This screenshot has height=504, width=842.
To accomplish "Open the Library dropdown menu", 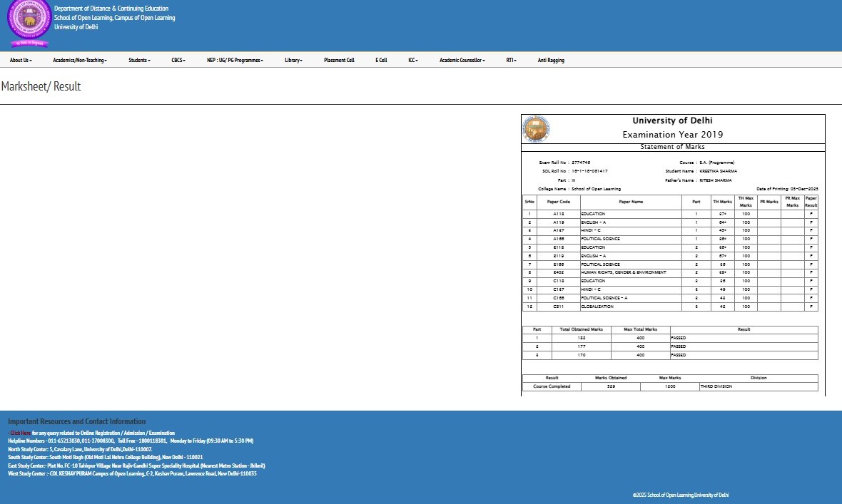I will click(293, 61).
